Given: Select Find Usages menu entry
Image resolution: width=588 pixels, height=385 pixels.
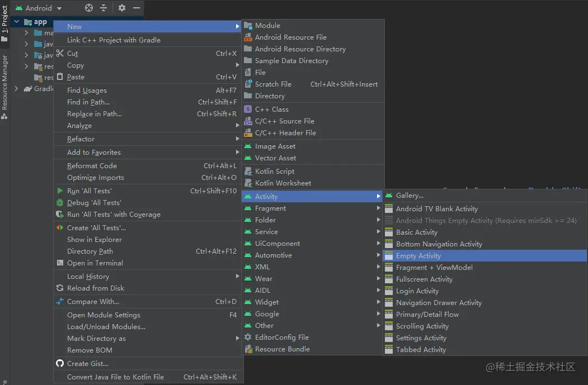Looking at the screenshot, I should pos(147,91).
